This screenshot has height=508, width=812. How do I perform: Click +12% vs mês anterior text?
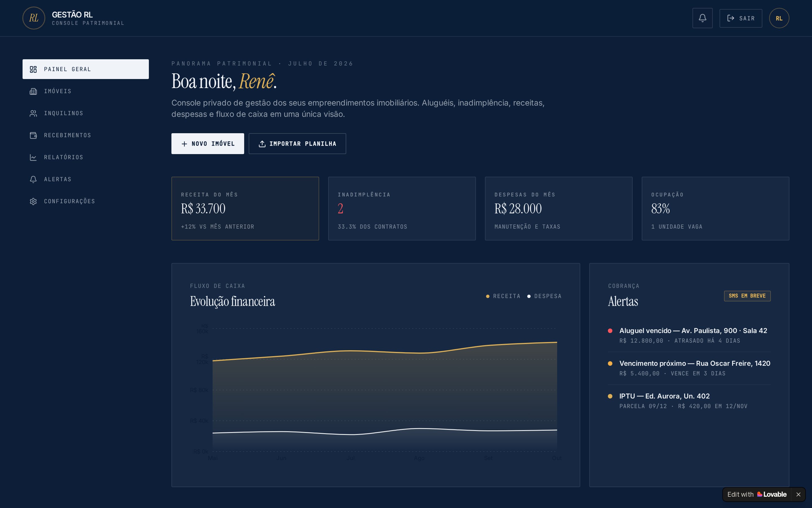pyautogui.click(x=217, y=227)
